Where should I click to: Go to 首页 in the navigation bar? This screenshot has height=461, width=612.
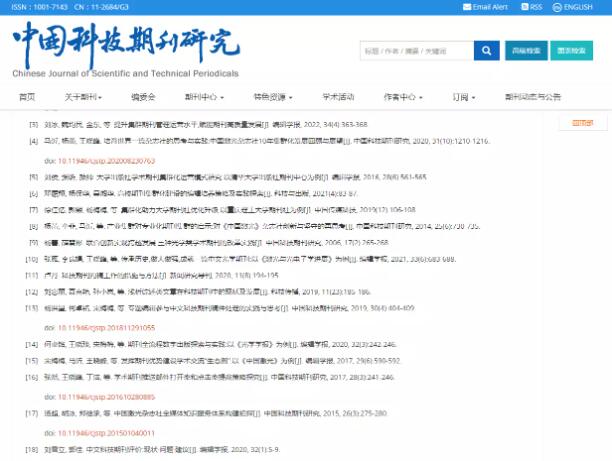coord(27,97)
